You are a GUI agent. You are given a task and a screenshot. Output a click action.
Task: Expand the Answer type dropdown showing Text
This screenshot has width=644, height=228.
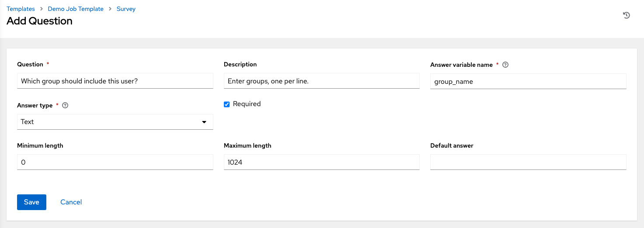(115, 122)
